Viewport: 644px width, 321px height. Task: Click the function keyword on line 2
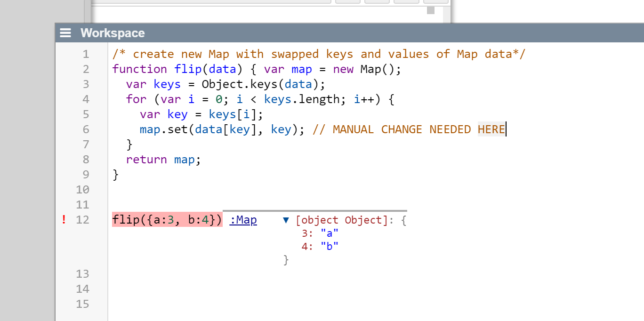(x=139, y=69)
